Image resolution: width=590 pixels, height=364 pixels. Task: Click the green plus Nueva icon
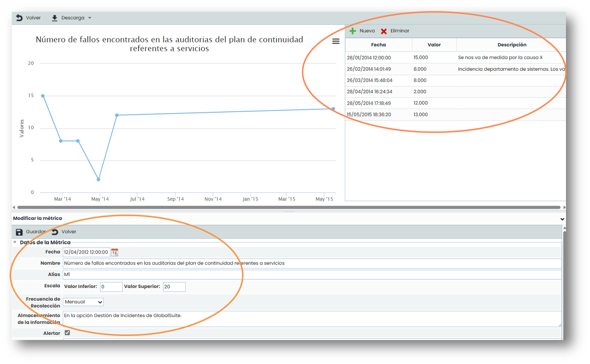[353, 31]
